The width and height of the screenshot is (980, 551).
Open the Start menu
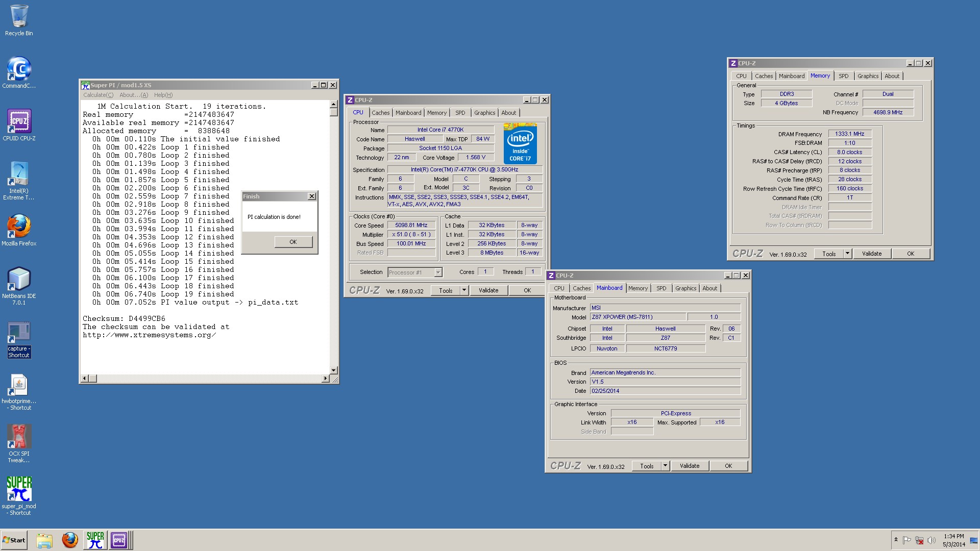(x=14, y=540)
